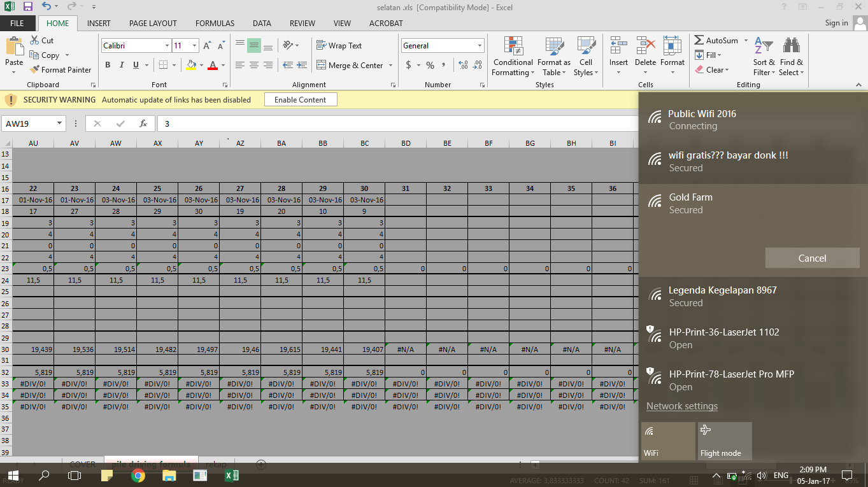The height and width of the screenshot is (487, 868).
Task: Open Excel from the Windows taskbar
Action: [232, 475]
